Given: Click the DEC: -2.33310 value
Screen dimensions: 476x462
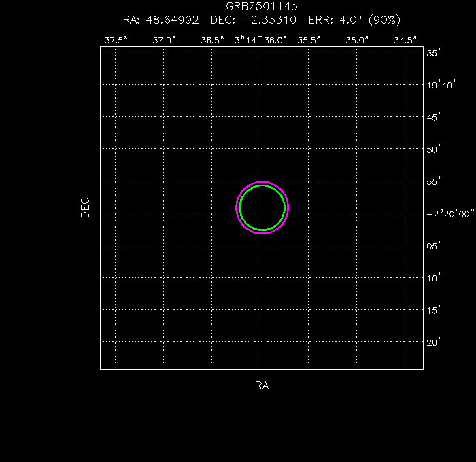Looking at the screenshot, I should pyautogui.click(x=254, y=20).
